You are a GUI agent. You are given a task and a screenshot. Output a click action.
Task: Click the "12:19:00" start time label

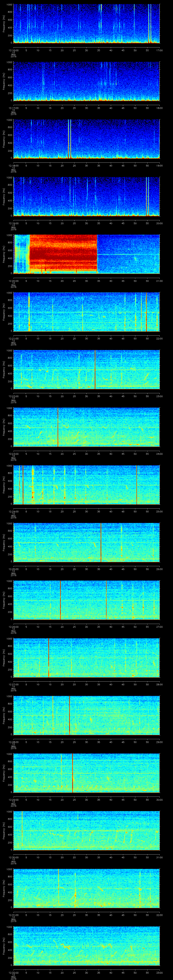pos(14,223)
